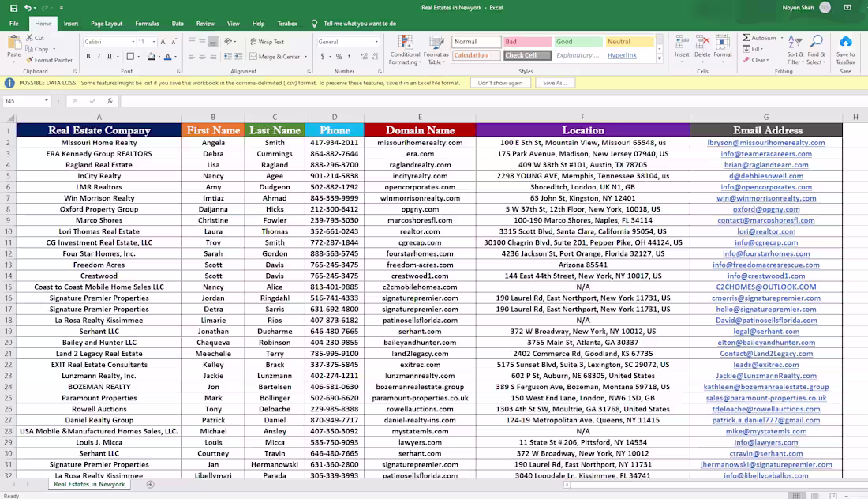Image resolution: width=868 pixels, height=499 pixels.
Task: Open info@teameracareers.com email link
Action: (766, 154)
